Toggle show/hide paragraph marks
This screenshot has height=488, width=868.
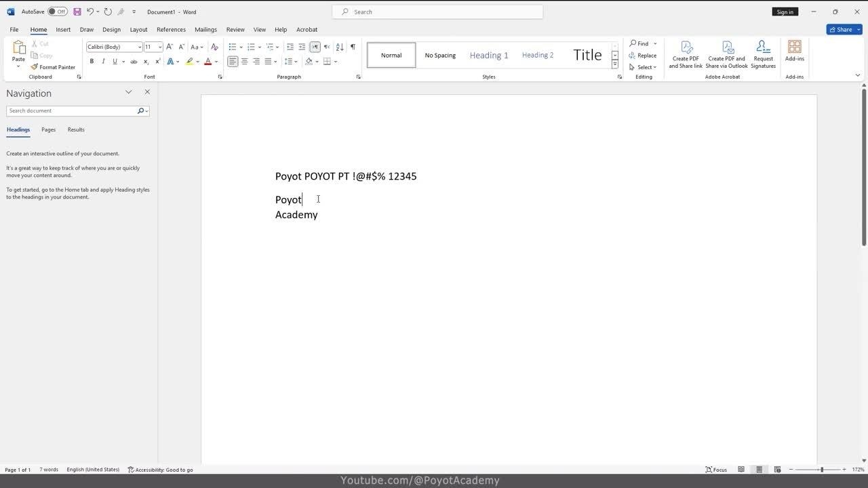(353, 47)
